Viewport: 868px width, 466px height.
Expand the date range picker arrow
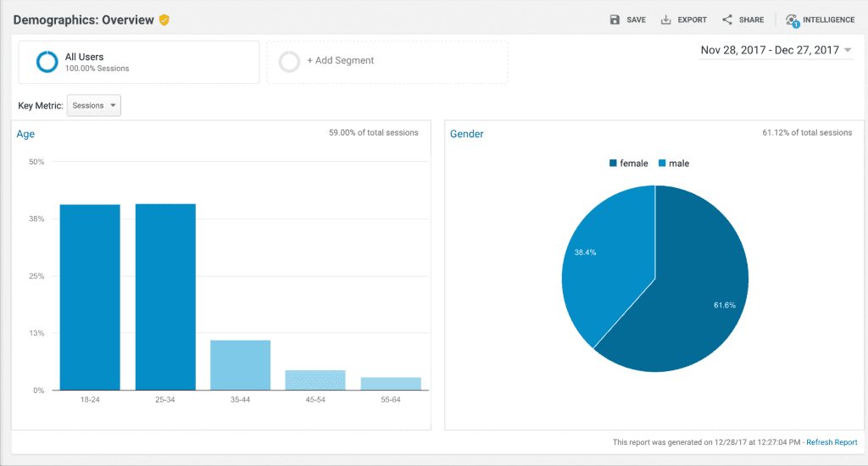point(848,50)
